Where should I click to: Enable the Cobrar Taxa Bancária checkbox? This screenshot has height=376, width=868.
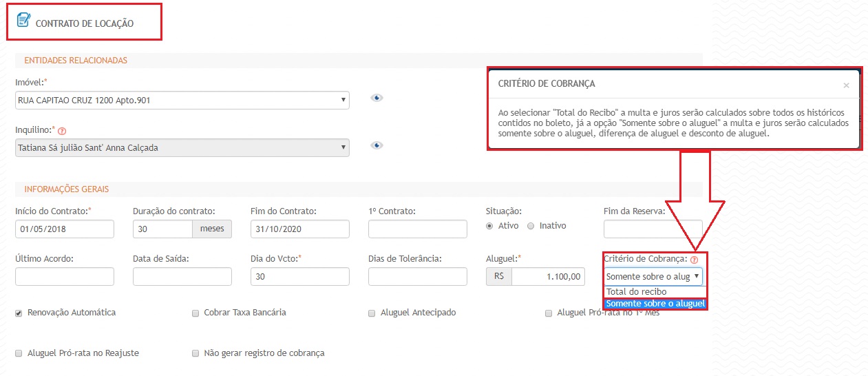[x=196, y=313]
